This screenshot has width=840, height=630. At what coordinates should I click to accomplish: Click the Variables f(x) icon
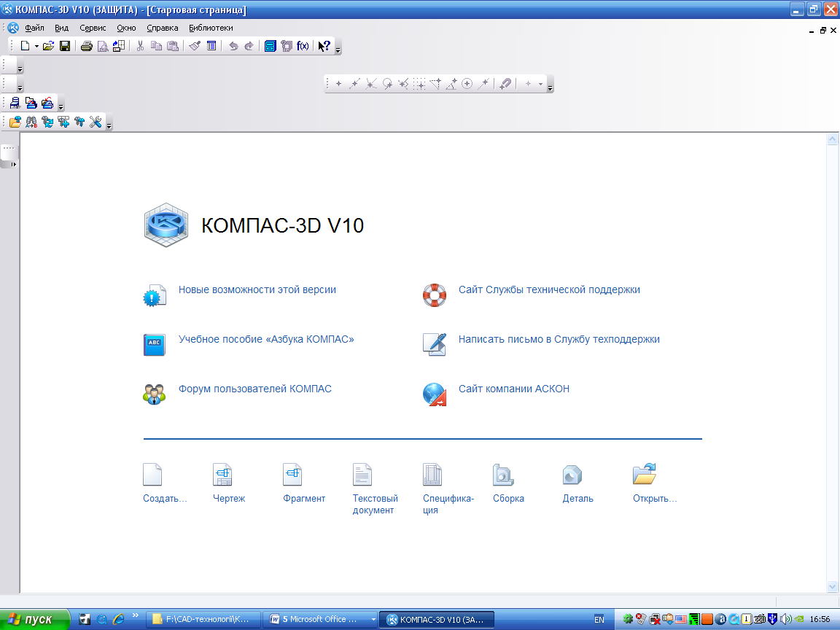click(303, 46)
